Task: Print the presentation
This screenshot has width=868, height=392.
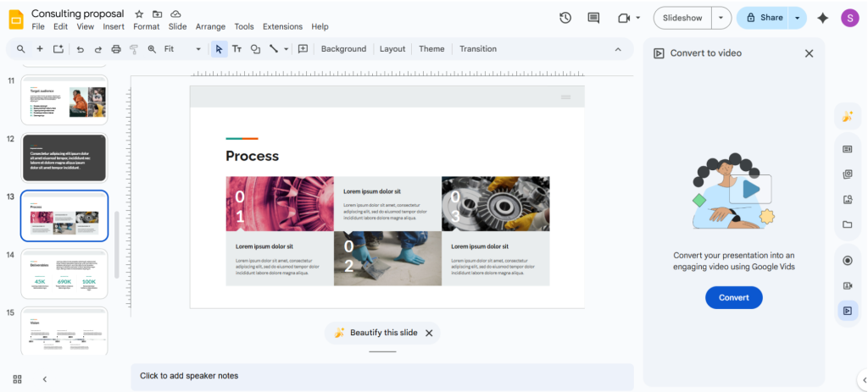Action: click(116, 49)
